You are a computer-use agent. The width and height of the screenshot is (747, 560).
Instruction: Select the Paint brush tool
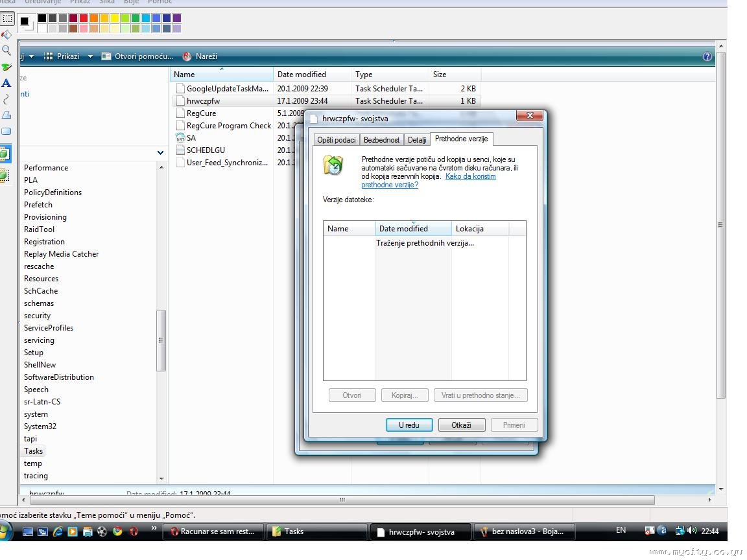(6, 67)
